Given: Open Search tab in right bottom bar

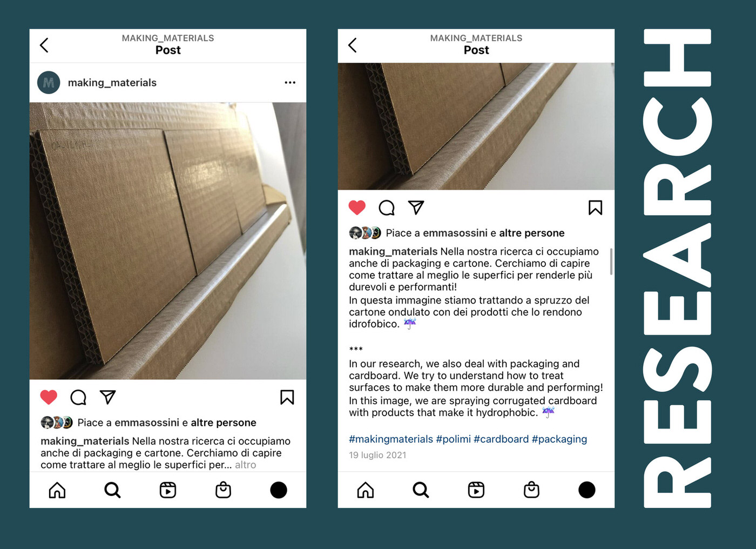Looking at the screenshot, I should [x=421, y=490].
